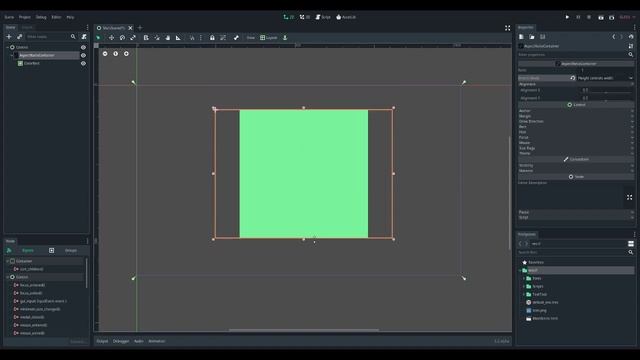640x360 pixels.
Task: Open the Animation bottom panel
Action: pos(157,341)
